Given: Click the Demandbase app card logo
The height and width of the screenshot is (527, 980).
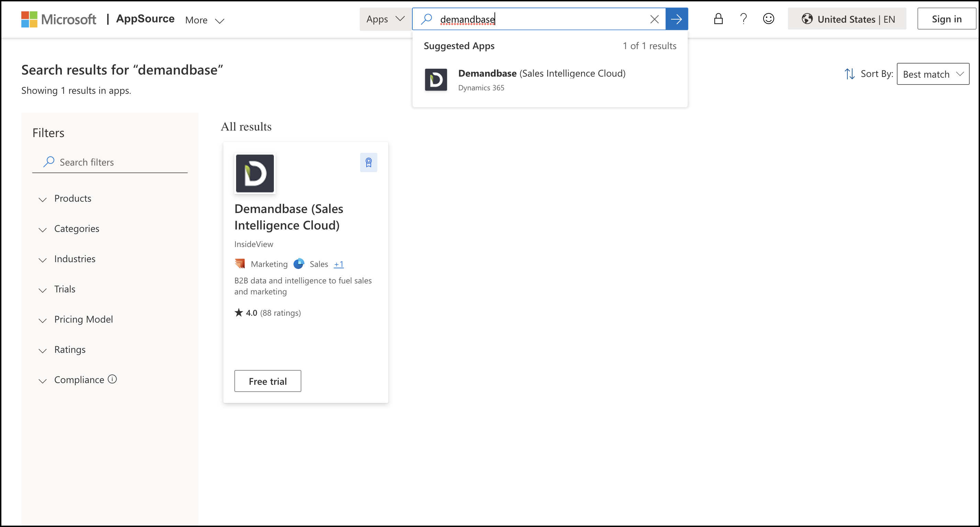Looking at the screenshot, I should coord(255,173).
